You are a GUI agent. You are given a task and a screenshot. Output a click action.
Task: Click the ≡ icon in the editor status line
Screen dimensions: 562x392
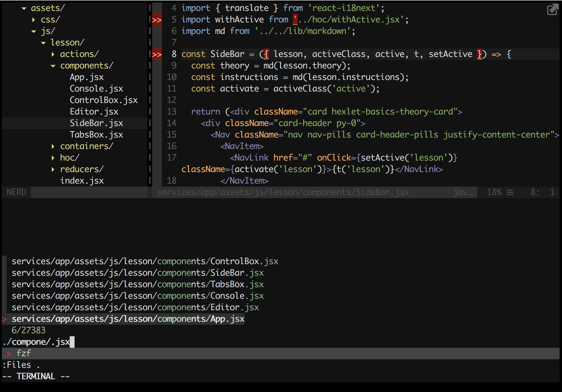(510, 192)
